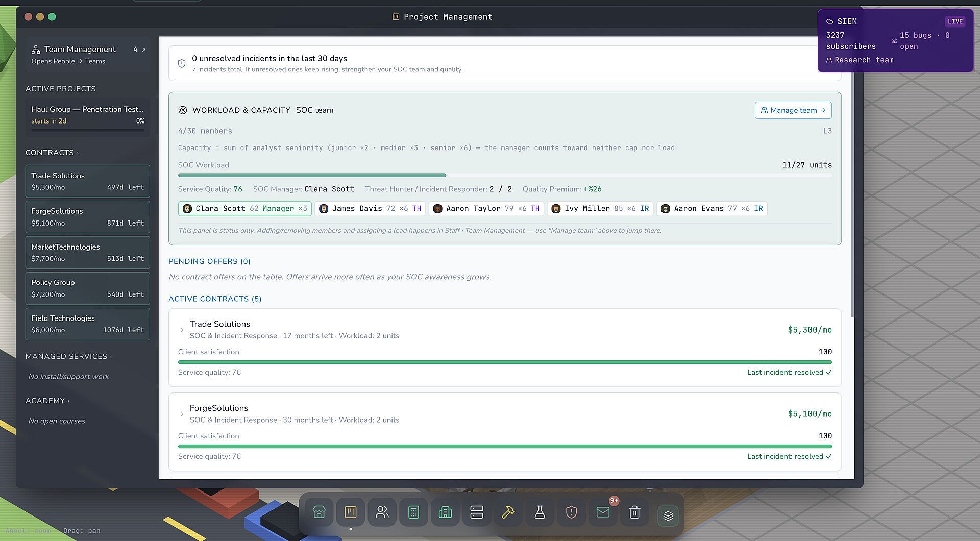Click the "No install/support work" text
Viewport: 980px width, 541px height.
point(69,377)
